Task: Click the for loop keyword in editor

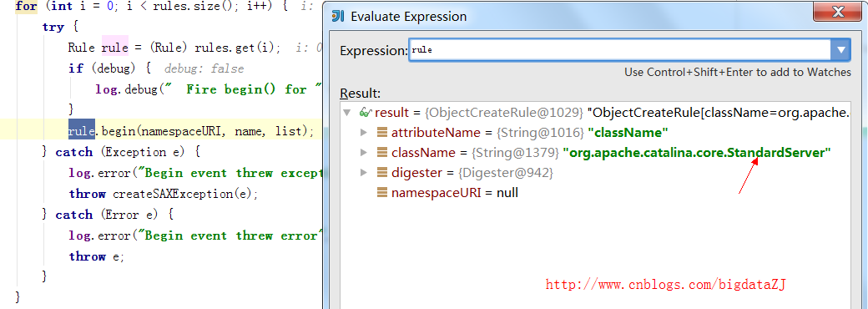Action: (26, 6)
